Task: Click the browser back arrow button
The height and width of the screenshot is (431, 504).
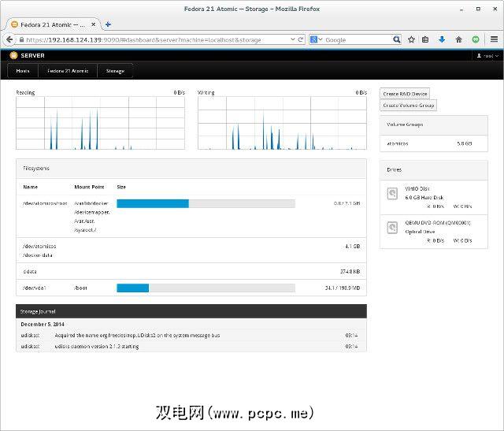Action: tap(9, 39)
